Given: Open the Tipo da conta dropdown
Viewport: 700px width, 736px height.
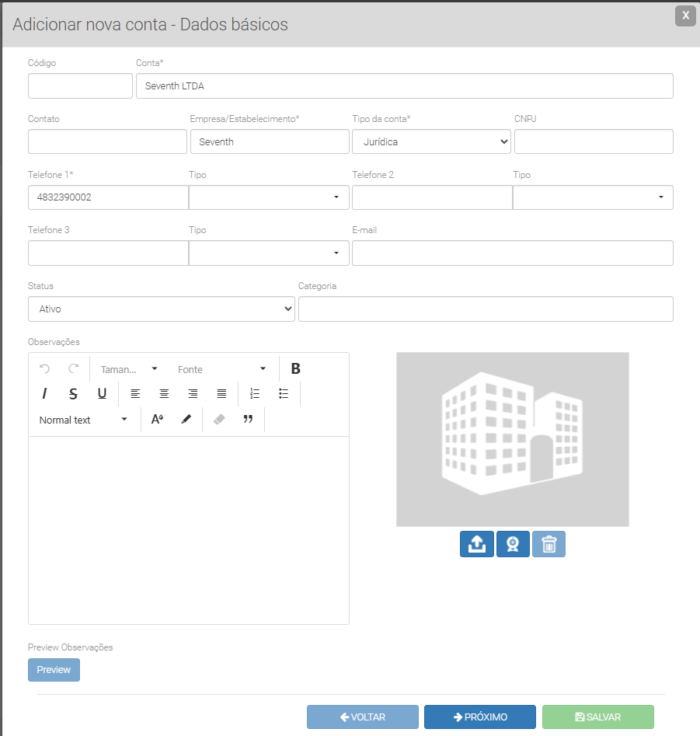Looking at the screenshot, I should point(431,141).
